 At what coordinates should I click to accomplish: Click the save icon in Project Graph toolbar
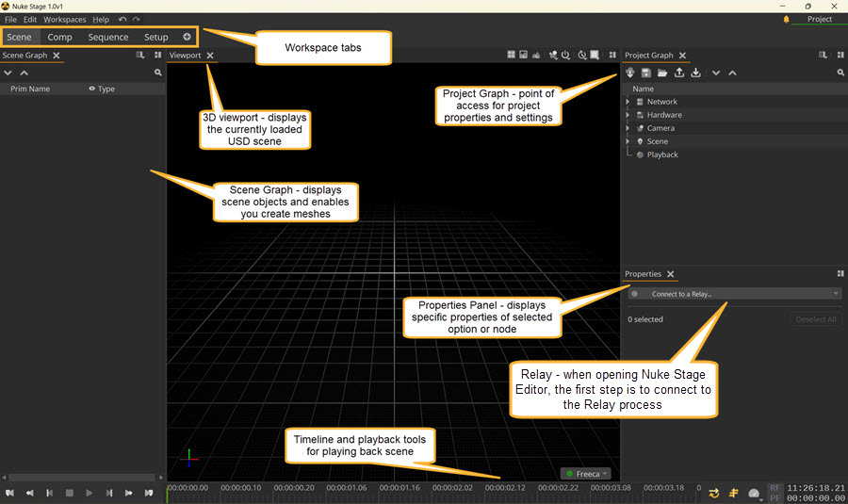coord(646,73)
